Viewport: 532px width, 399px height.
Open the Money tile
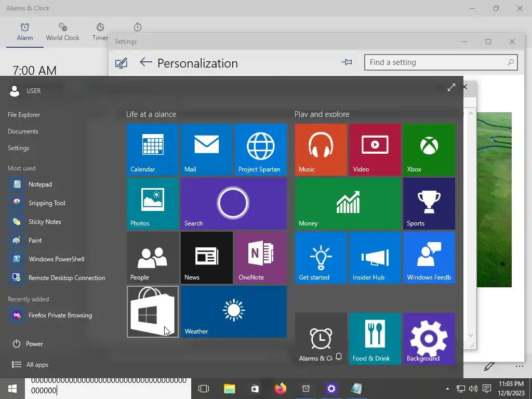[348, 204]
